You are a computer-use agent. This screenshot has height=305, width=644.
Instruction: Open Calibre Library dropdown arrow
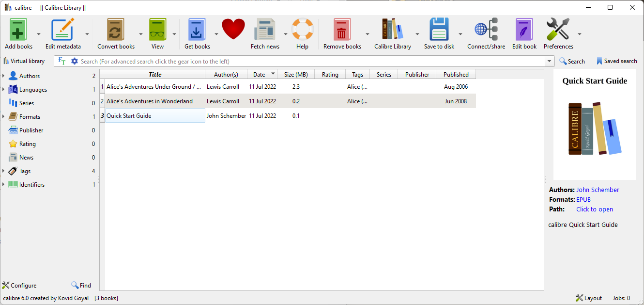[417, 34]
